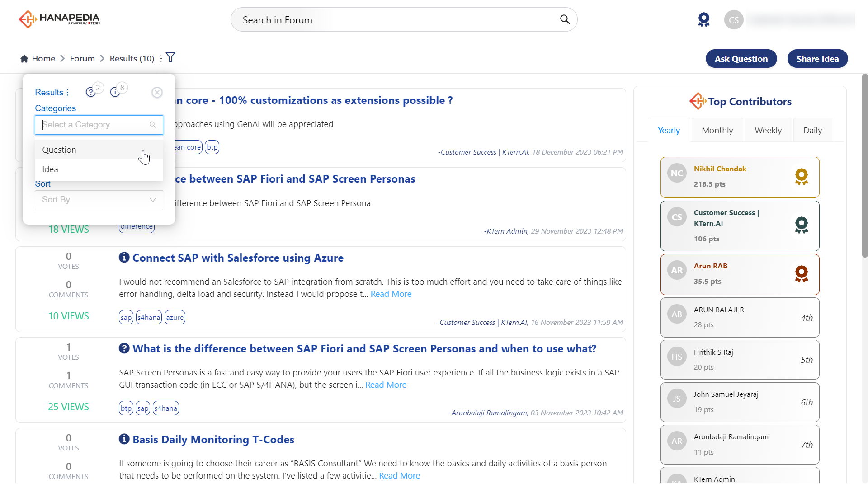This screenshot has width=868, height=488.
Task: Click the AR avatar of Arunbalaji Ramalingam
Action: click(677, 441)
